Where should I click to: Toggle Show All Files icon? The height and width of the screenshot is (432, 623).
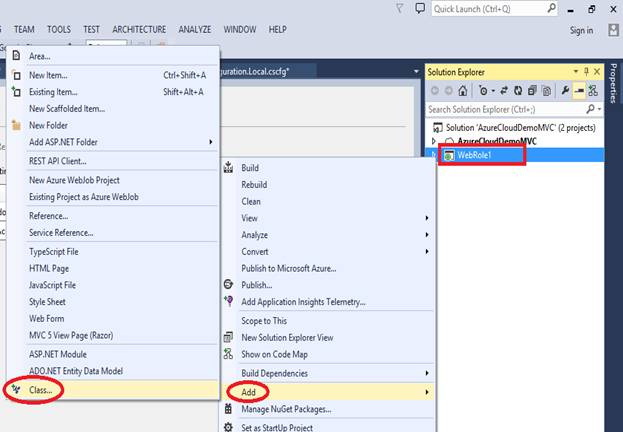click(x=547, y=91)
